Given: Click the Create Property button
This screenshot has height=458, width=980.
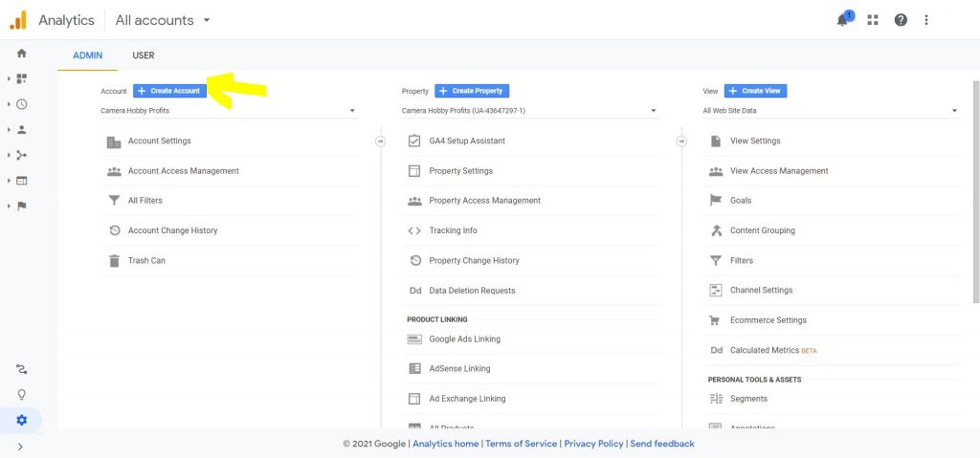Looking at the screenshot, I should [472, 91].
